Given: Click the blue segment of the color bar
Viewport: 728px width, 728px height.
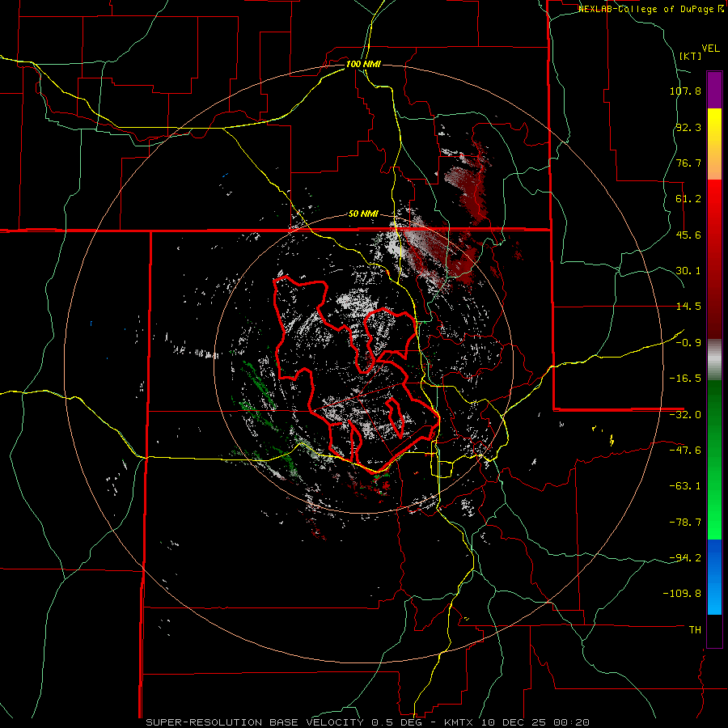Looking at the screenshot, I should point(714,577).
